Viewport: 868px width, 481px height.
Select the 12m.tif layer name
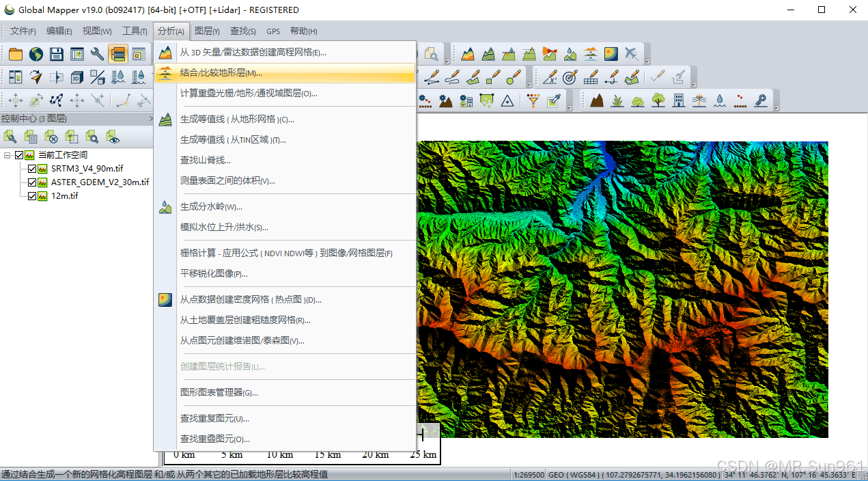[65, 196]
